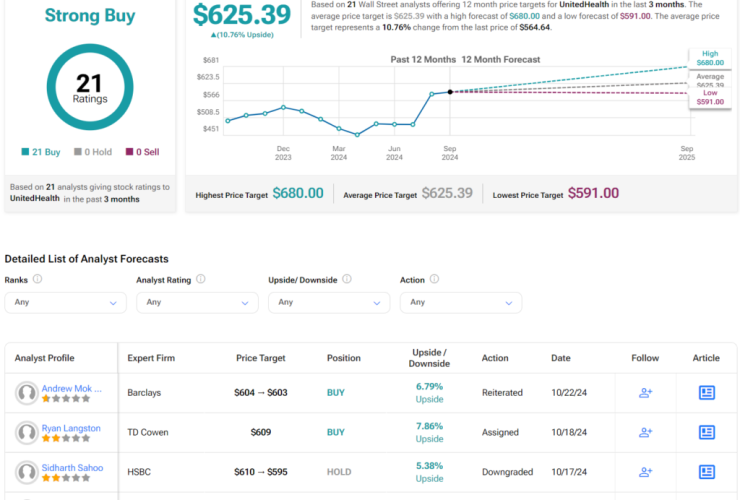This screenshot has width=740, height=500.
Task: Click Sidharth Sahoo's star rating
Action: [x=66, y=478]
